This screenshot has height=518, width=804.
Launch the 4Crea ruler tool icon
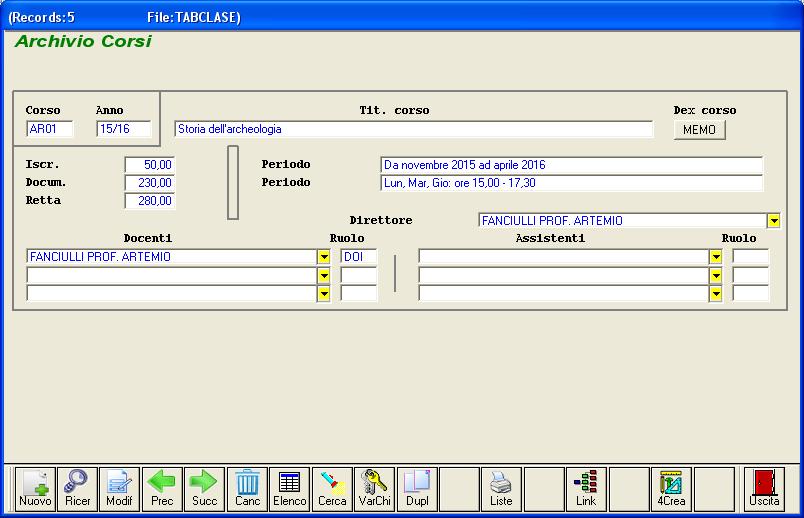point(671,489)
